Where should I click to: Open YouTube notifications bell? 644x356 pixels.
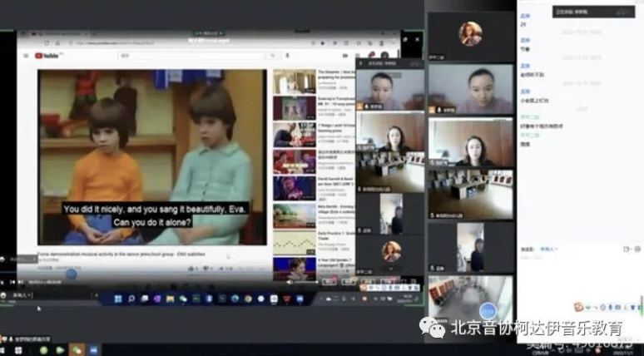[372, 55]
